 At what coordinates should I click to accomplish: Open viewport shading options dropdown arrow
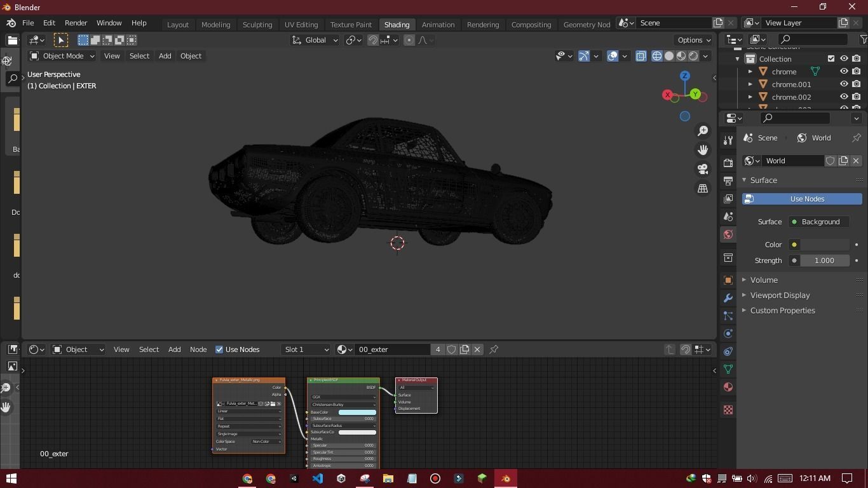tap(705, 56)
